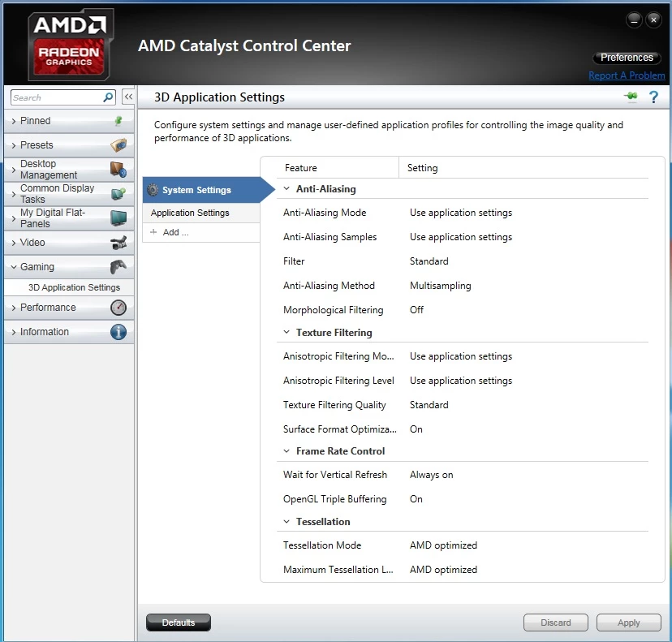Click the Morphological Filtering feature label
672x642 pixels.
(333, 310)
